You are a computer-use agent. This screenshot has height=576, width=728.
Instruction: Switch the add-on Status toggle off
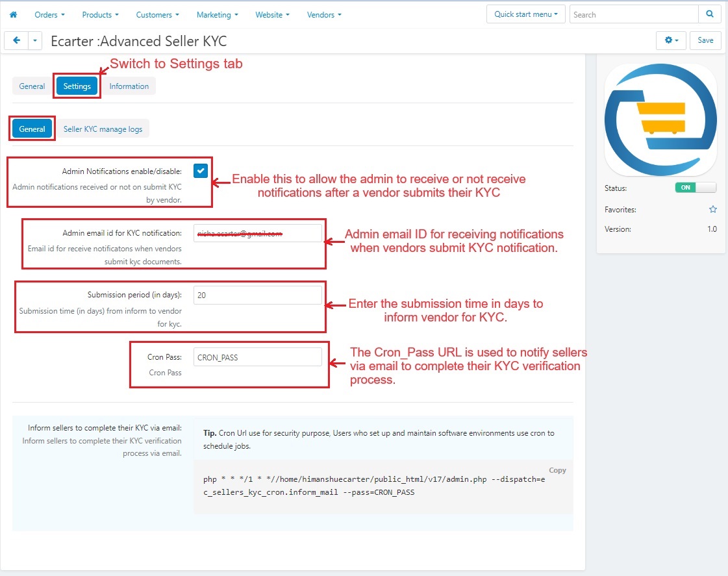(x=696, y=188)
